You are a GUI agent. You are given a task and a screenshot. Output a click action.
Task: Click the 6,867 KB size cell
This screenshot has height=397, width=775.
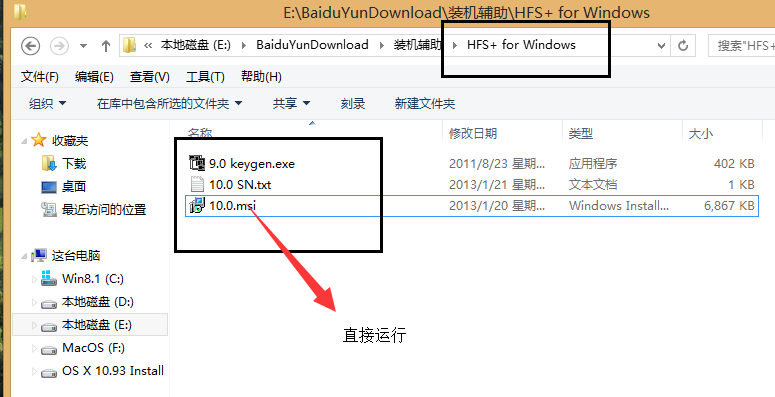730,205
